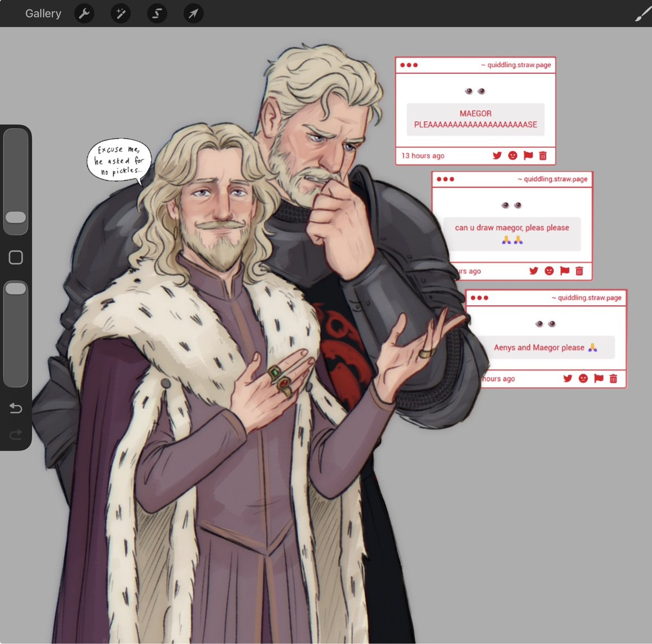Open quiddling.straw.page link on second card
This screenshot has height=644, width=652.
553,179
